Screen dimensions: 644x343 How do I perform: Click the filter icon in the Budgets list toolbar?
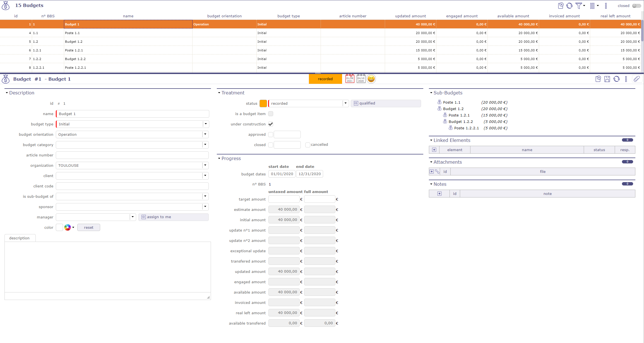click(579, 6)
